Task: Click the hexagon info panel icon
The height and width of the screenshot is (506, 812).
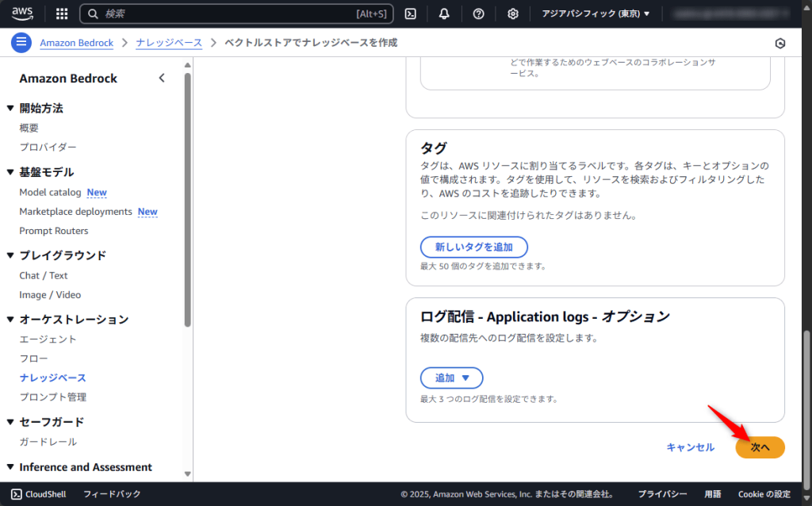Action: coord(780,44)
